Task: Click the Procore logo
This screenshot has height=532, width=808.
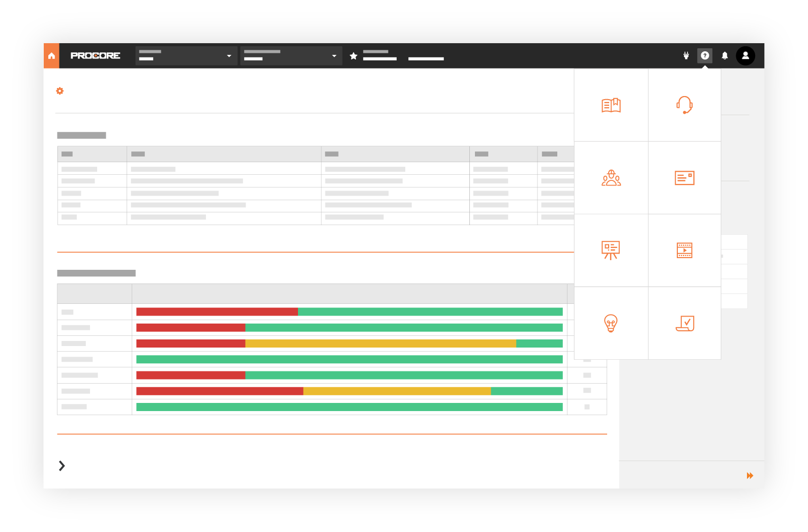Action: [x=95, y=56]
